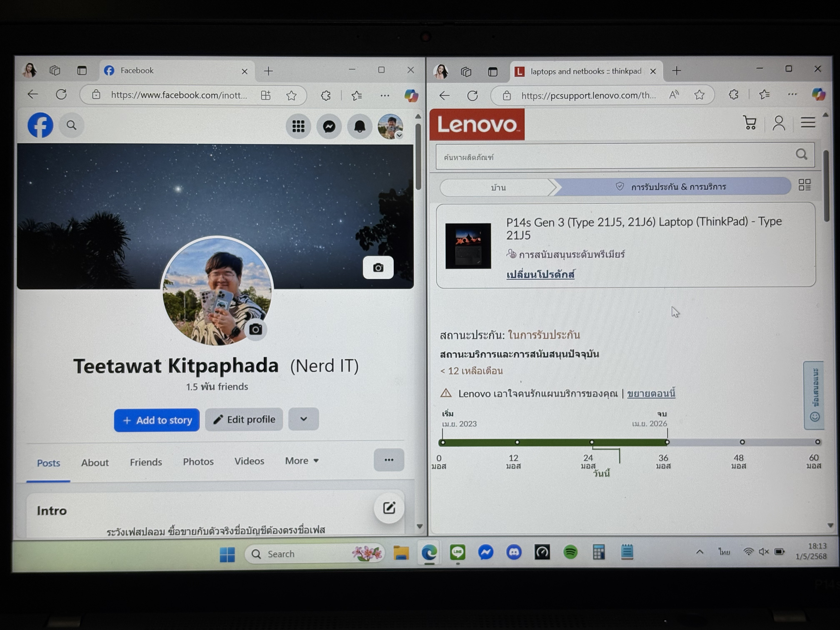The image size is (840, 630).
Task: Open feedback side tab on Lenovo page
Action: click(814, 395)
